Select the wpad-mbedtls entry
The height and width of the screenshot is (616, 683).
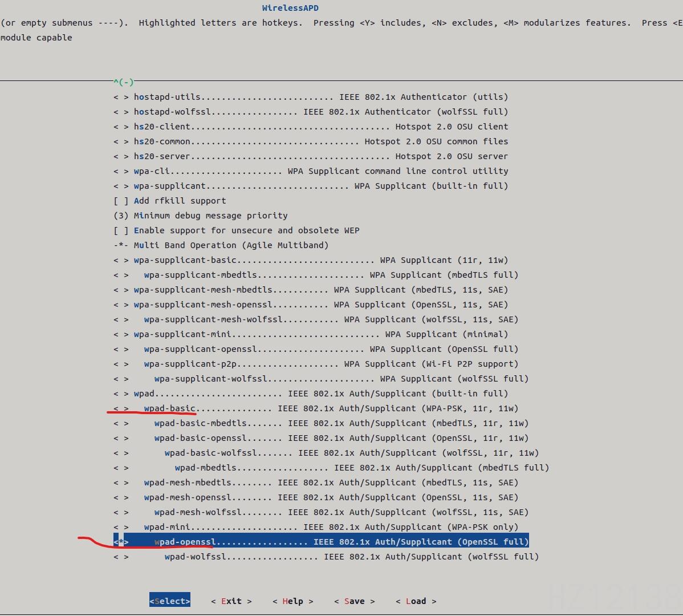pos(331,467)
